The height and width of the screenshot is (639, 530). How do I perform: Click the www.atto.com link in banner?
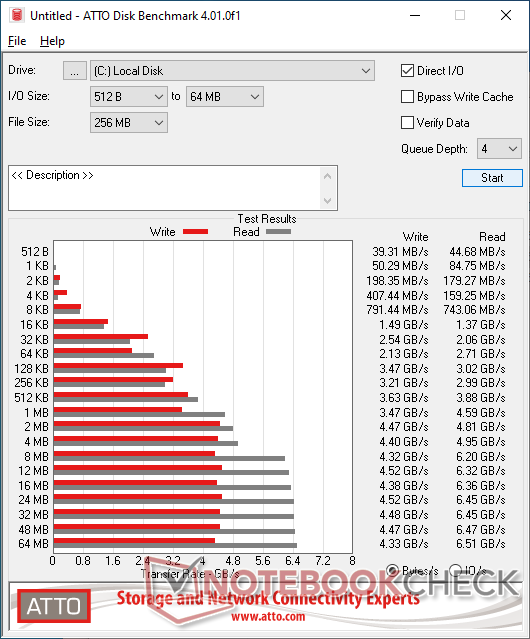point(268,617)
